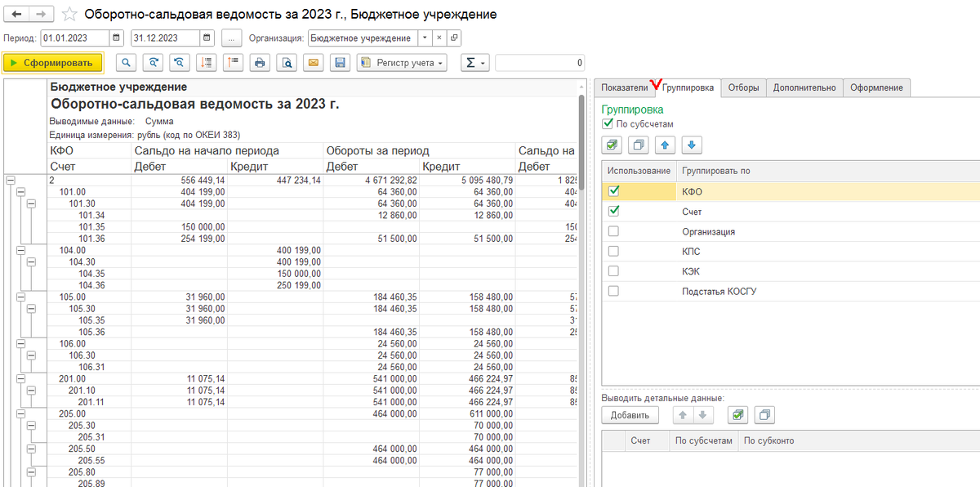Image resolution: width=980 pixels, height=487 pixels.
Task: Print the report with the printer icon
Action: click(261, 63)
